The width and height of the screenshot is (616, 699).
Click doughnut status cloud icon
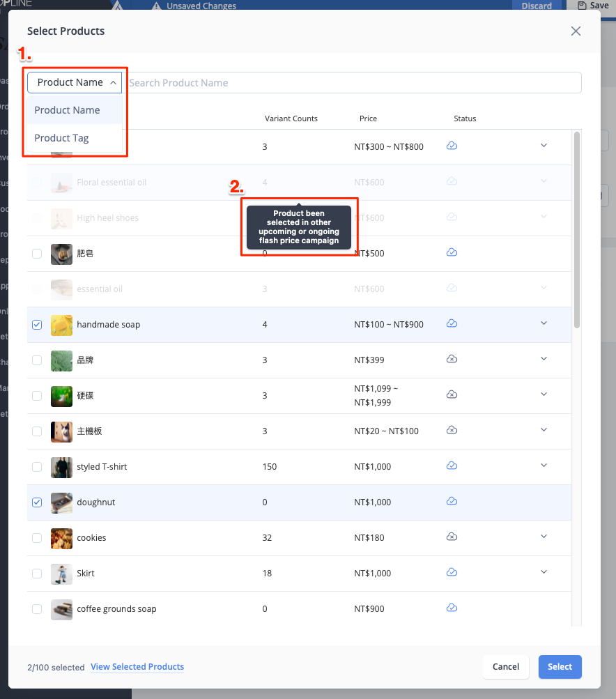(452, 501)
